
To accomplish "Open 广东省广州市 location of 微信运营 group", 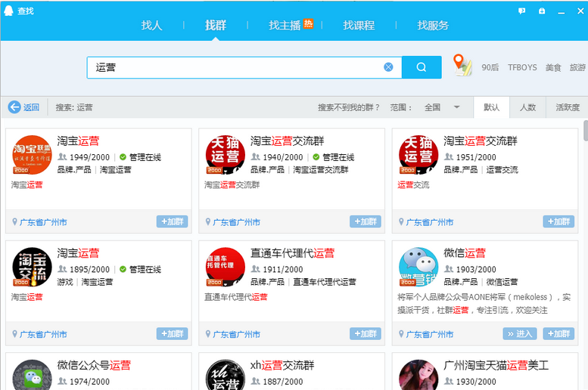I will click(430, 334).
